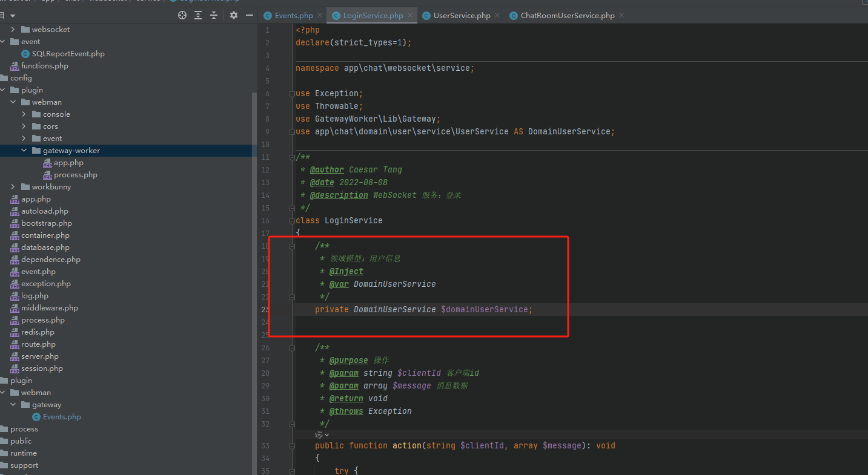The width and height of the screenshot is (868, 475).
Task: Click the PHP file icon beside log.php
Action: click(x=15, y=296)
